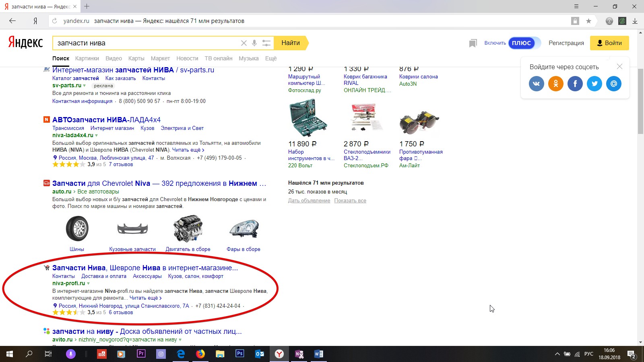Expand the niva-profi.ru dropdown arrow

coord(89,284)
